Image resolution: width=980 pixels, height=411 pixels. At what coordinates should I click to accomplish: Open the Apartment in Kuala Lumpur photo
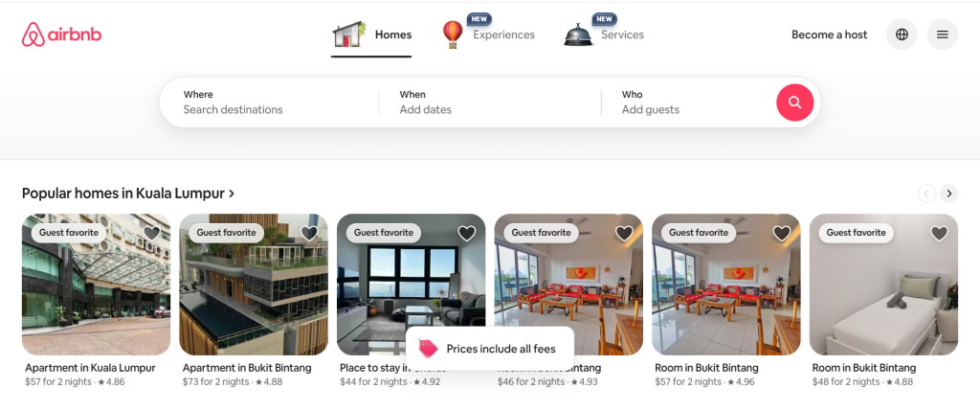pos(97,285)
